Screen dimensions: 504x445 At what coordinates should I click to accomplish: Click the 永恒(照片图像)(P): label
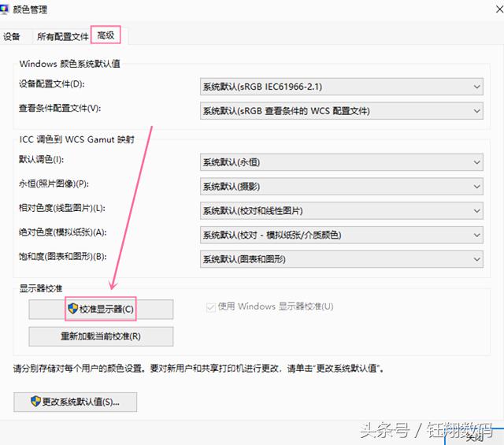click(54, 184)
